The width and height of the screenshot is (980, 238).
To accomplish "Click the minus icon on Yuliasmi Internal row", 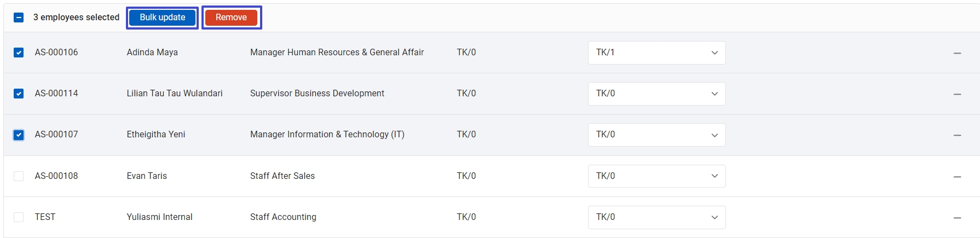I will point(957,218).
